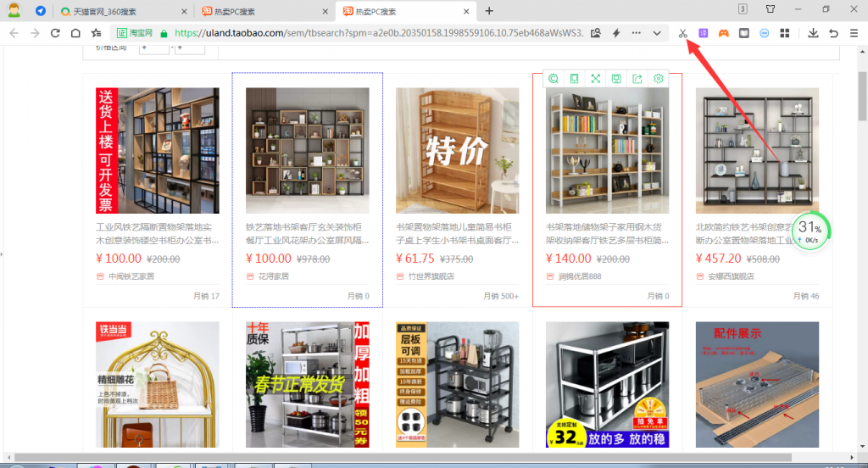The height and width of the screenshot is (468, 868).
Task: Click the capture toolbar save icon
Action: click(616, 79)
